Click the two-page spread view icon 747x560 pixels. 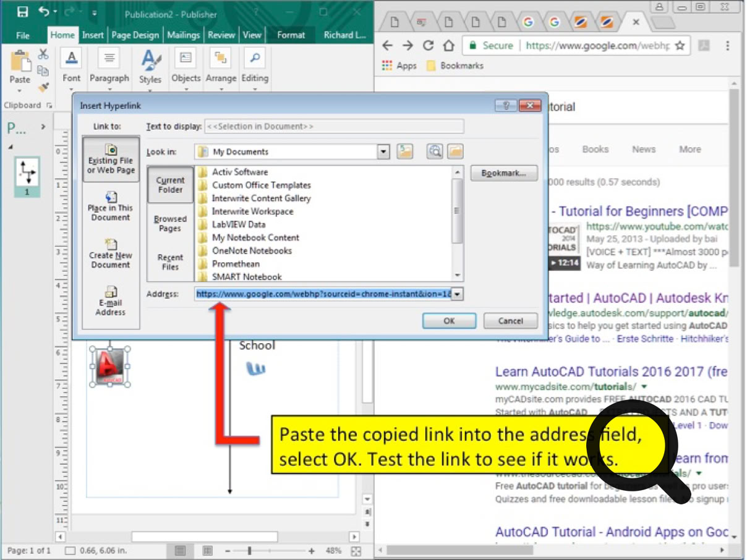[x=208, y=550]
